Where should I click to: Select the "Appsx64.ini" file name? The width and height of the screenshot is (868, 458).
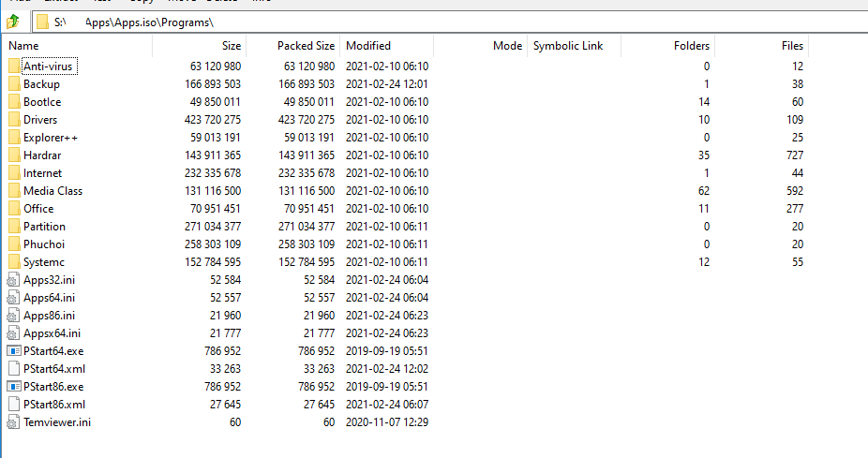pos(52,333)
